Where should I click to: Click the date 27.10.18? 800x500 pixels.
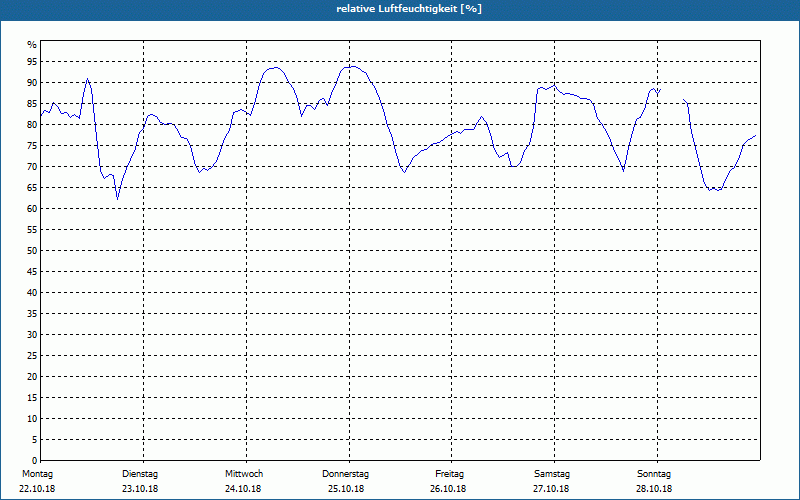click(551, 489)
